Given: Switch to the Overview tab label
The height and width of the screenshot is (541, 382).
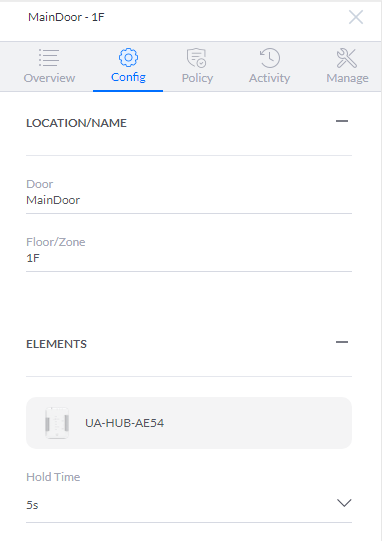Looking at the screenshot, I should tap(49, 78).
